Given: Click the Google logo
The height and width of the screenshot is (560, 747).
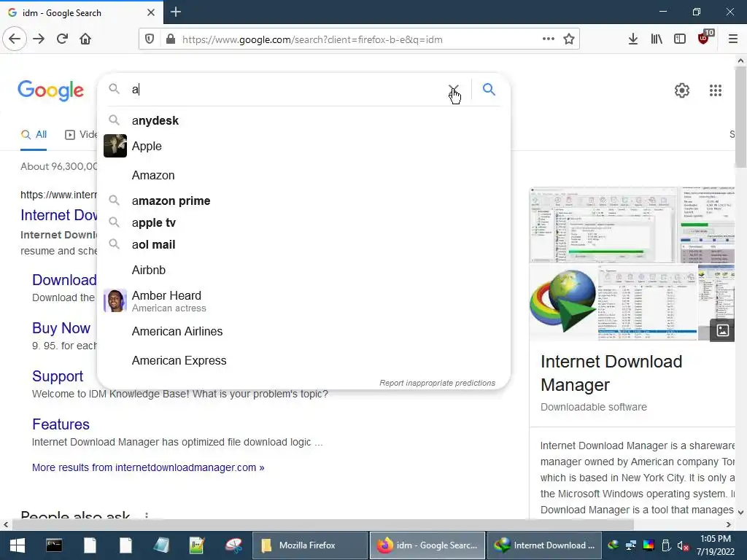Looking at the screenshot, I should tap(50, 90).
